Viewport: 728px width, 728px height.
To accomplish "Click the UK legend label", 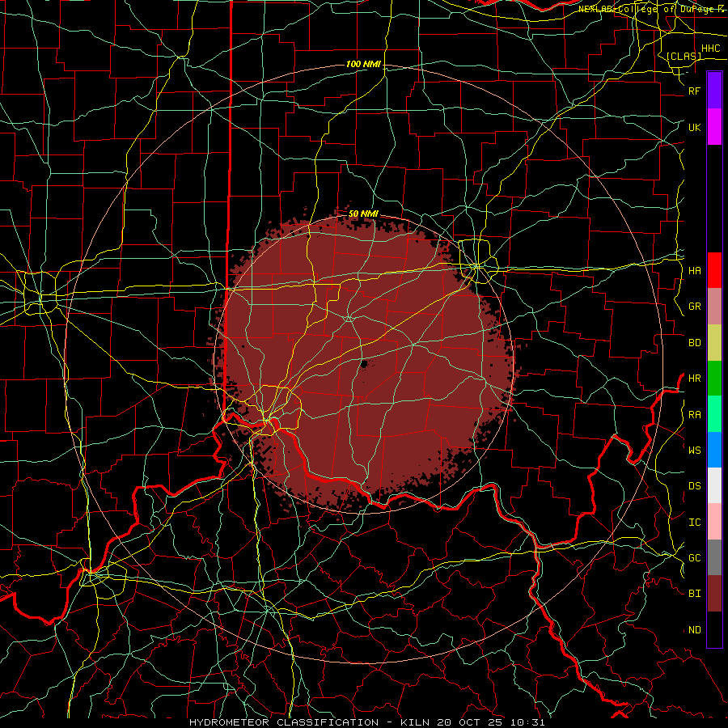I will tap(695, 127).
